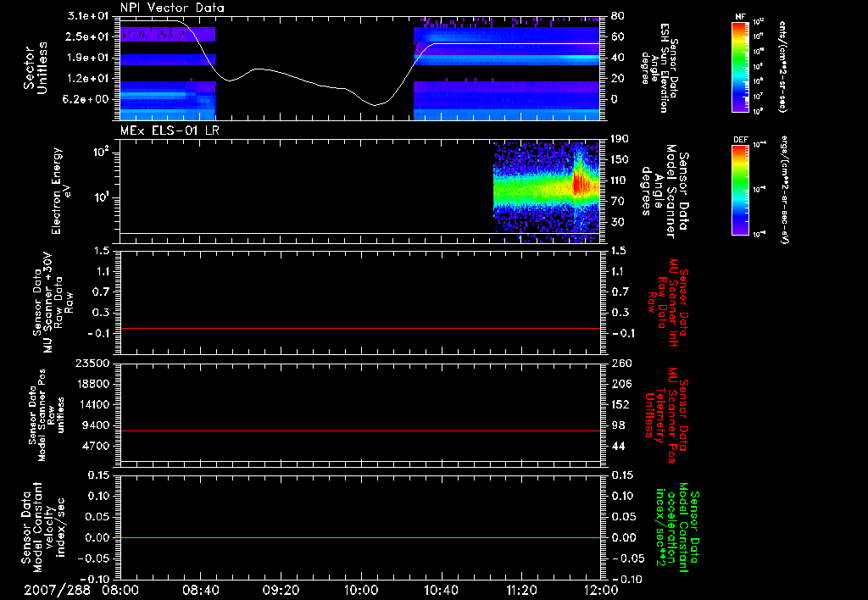Click the 2.5e+01 sector tick label
Image resolution: width=868 pixels, height=600 pixels.
tap(88, 36)
